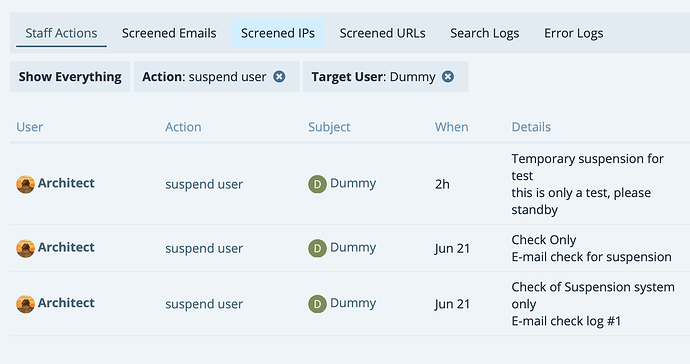The image size is (690, 364).
Task: Click the Action column header
Action: 183,127
